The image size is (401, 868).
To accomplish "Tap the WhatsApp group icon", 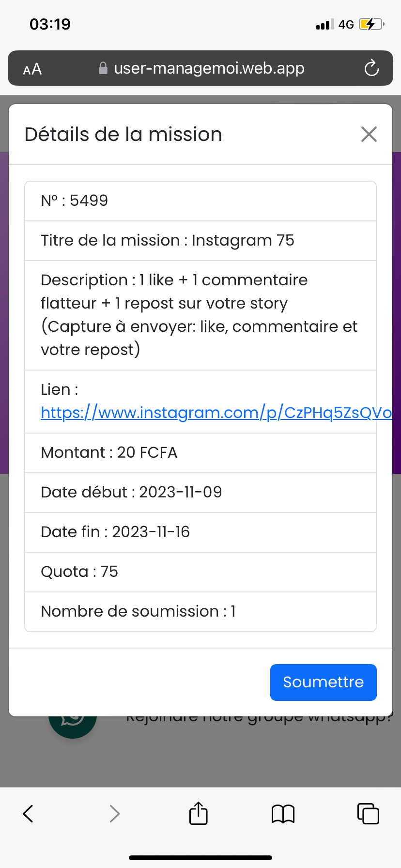I will [x=73, y=725].
